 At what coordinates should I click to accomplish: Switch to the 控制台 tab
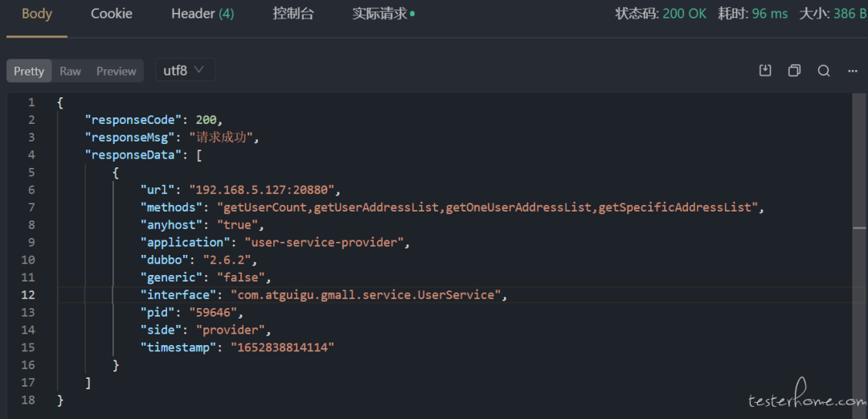[x=293, y=14]
